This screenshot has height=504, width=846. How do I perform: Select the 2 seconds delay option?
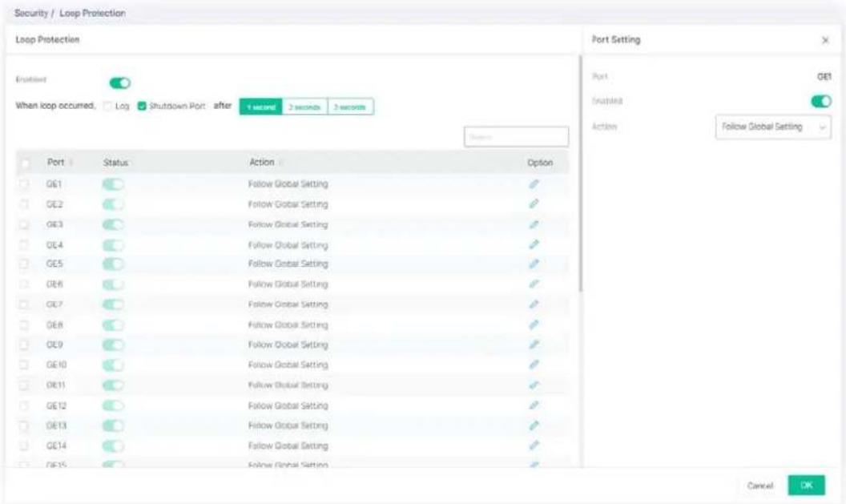pos(305,107)
